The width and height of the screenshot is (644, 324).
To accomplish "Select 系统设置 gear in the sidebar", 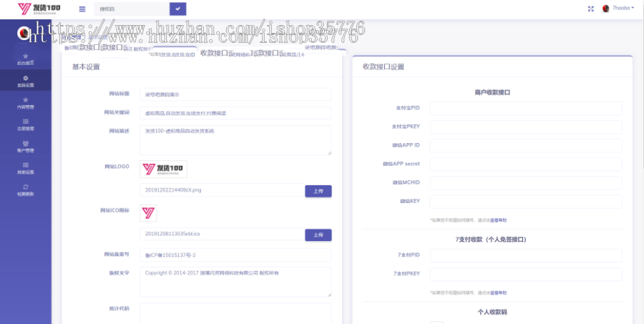I will pyautogui.click(x=26, y=81).
